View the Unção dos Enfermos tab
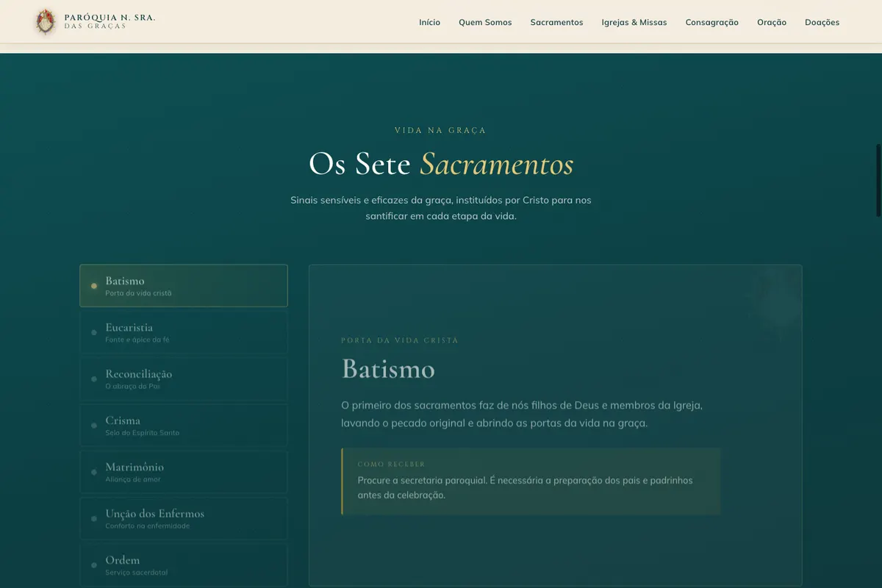 [x=184, y=518]
